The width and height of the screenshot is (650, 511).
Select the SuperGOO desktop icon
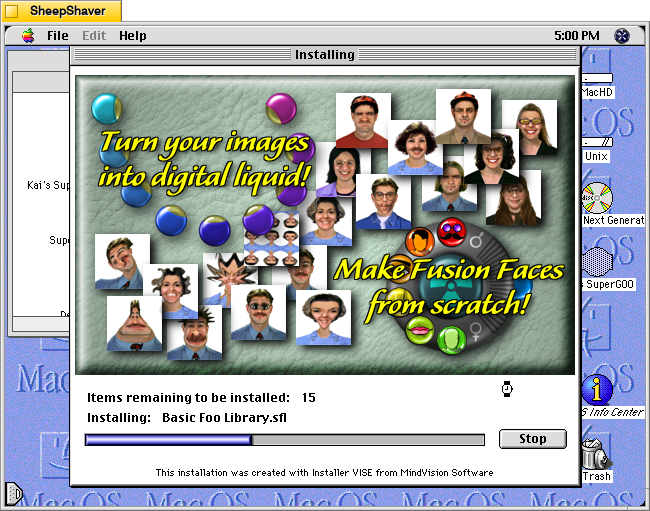click(x=597, y=262)
